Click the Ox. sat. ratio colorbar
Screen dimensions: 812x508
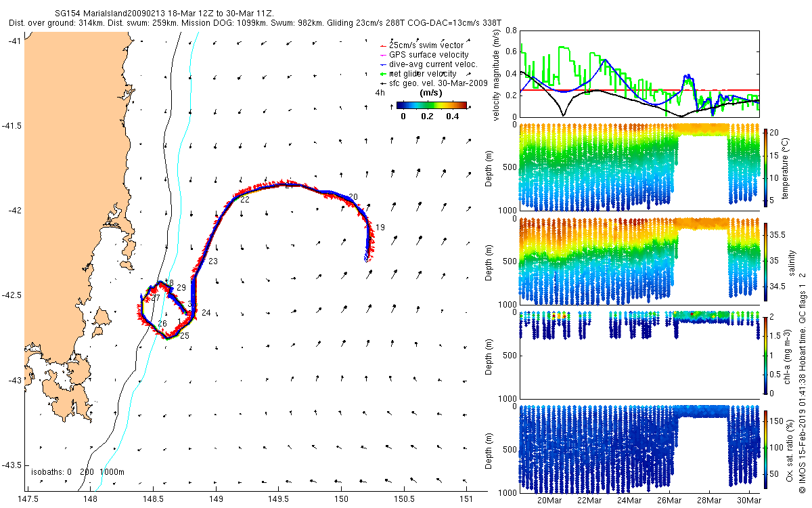pos(766,448)
